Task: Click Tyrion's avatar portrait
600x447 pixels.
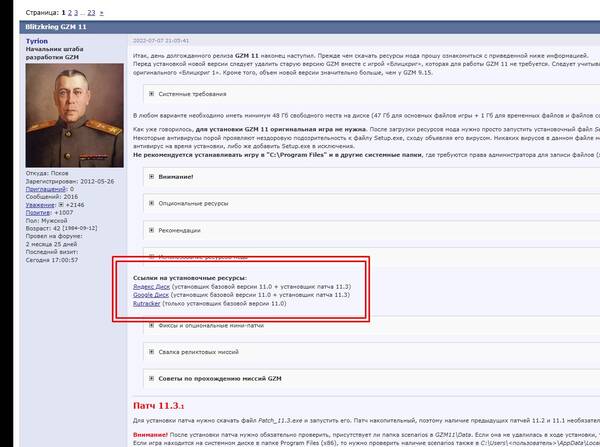Action: click(75, 115)
